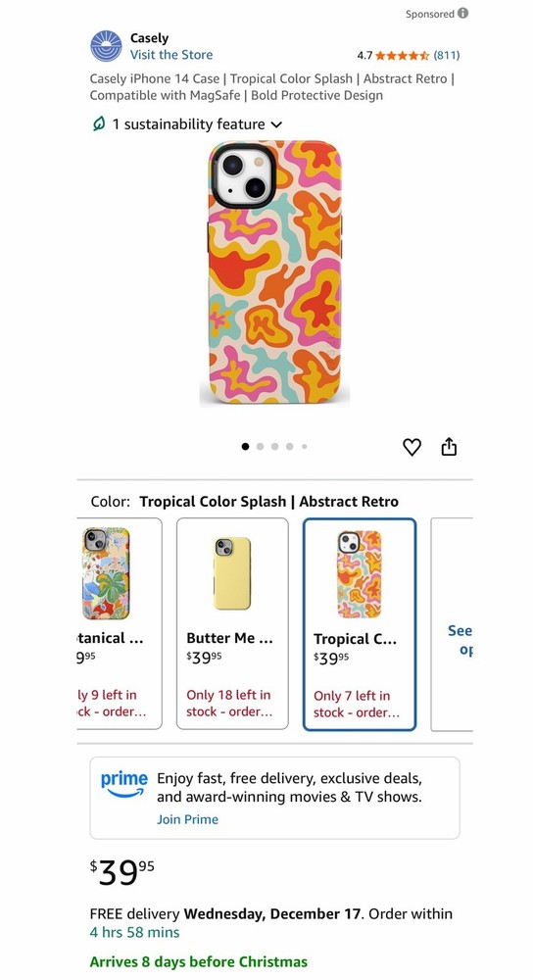Select the Butter Me color option
This screenshot has width=533, height=980.
point(232,623)
